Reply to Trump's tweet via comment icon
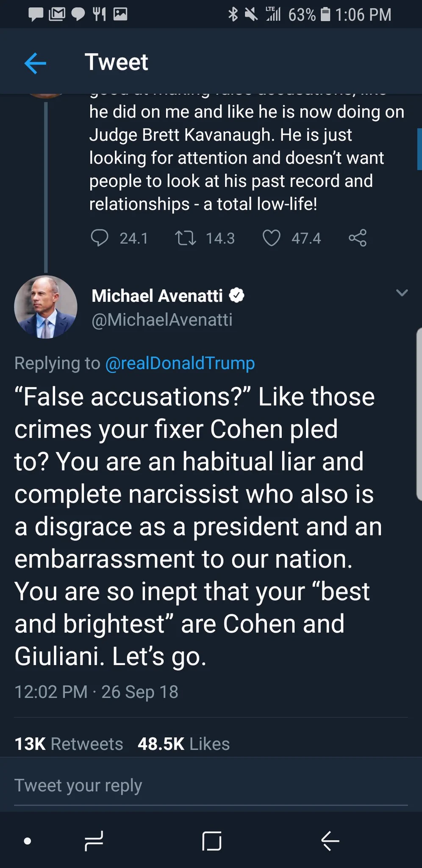This screenshot has width=422, height=868. pyautogui.click(x=100, y=238)
